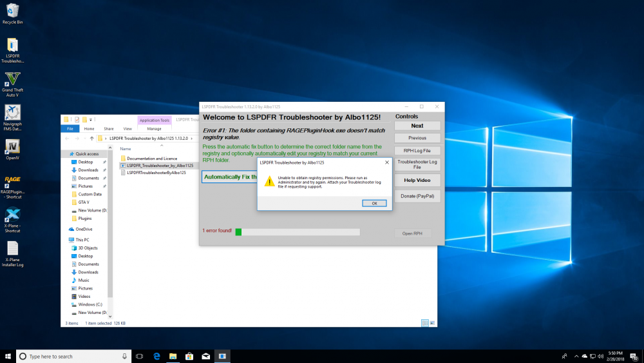Select This PC in Explorer sidebar
The height and width of the screenshot is (363, 644).
coord(82,240)
